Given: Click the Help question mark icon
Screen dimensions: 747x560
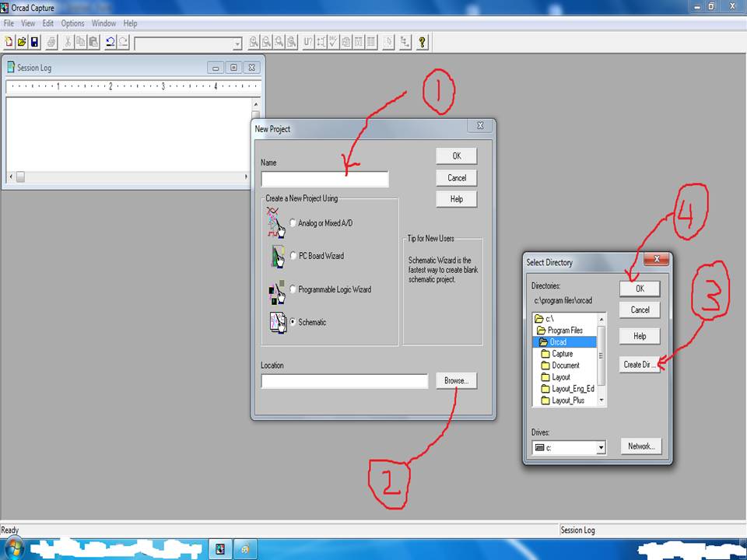Looking at the screenshot, I should [x=422, y=42].
